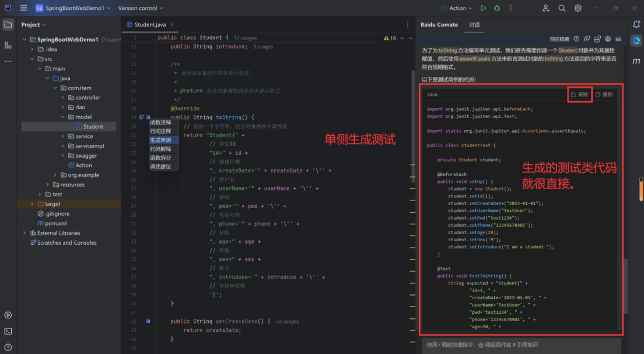Image resolution: width=644 pixels, height=354 pixels.
Task: Select 调优建议 in Comate popup
Action: (x=163, y=166)
